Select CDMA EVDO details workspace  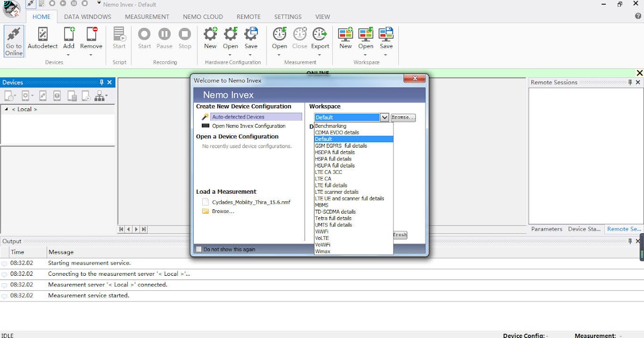tap(354, 133)
